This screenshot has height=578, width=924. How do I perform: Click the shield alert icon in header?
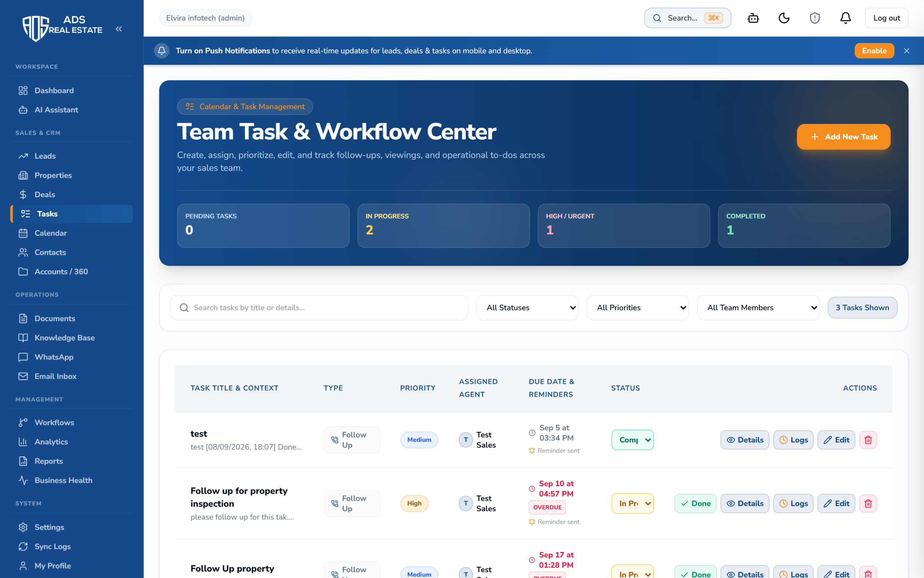815,18
